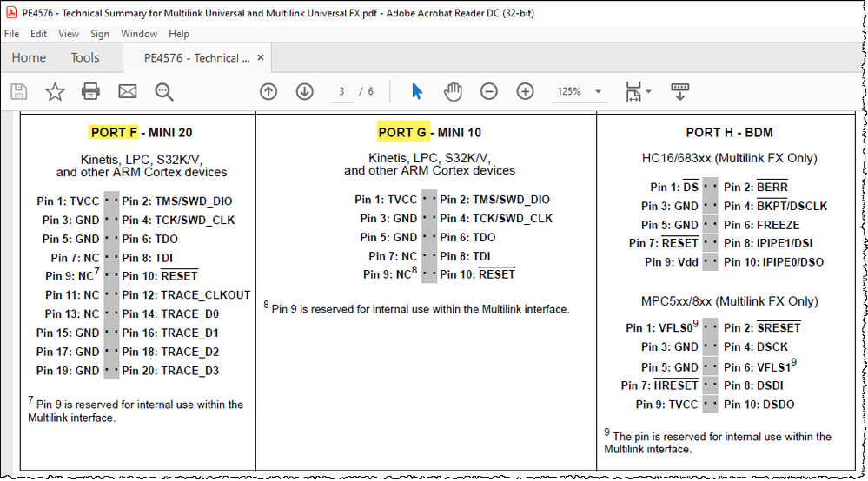The image size is (868, 481).
Task: Click the highlighted PORT F heading
Action: (x=113, y=132)
